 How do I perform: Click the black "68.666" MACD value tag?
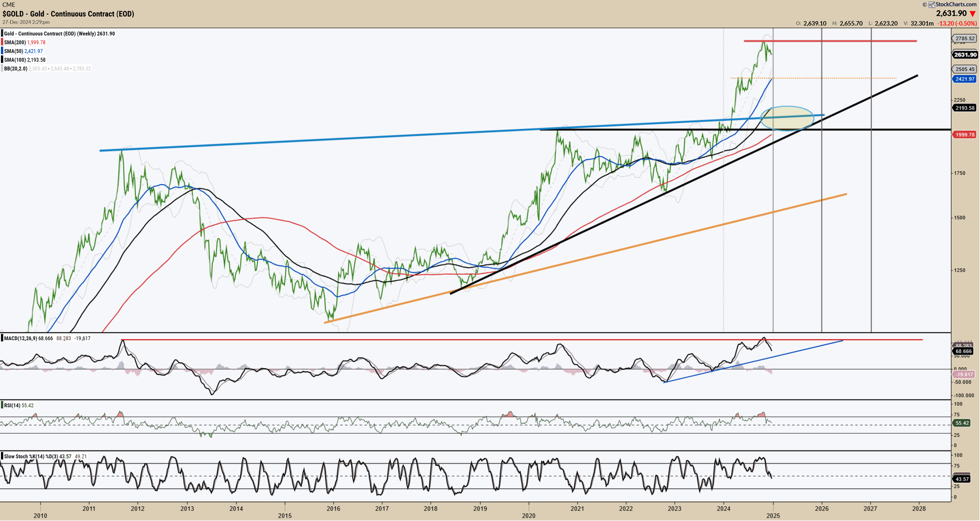[964, 351]
